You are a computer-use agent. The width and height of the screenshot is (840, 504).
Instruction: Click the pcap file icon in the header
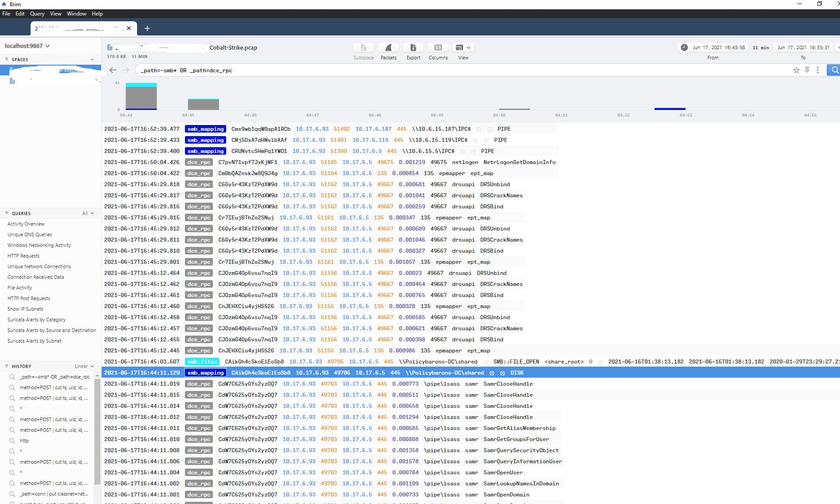pyautogui.click(x=110, y=47)
